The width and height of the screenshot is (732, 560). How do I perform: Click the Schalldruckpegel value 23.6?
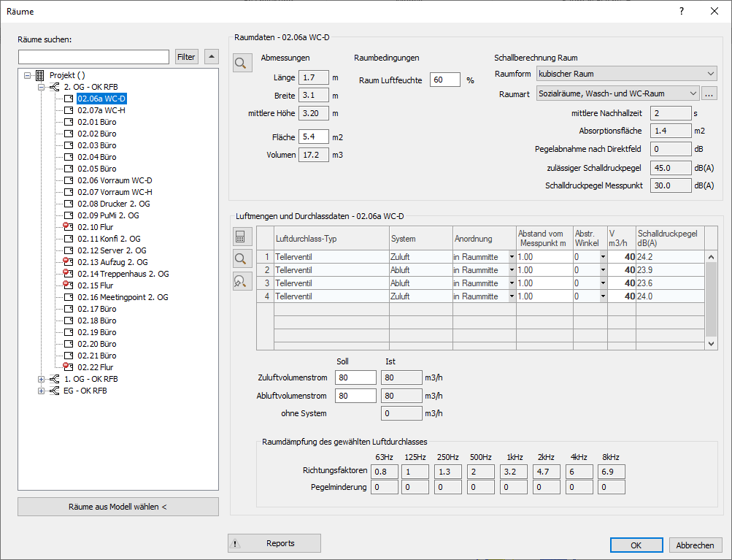pos(671,283)
